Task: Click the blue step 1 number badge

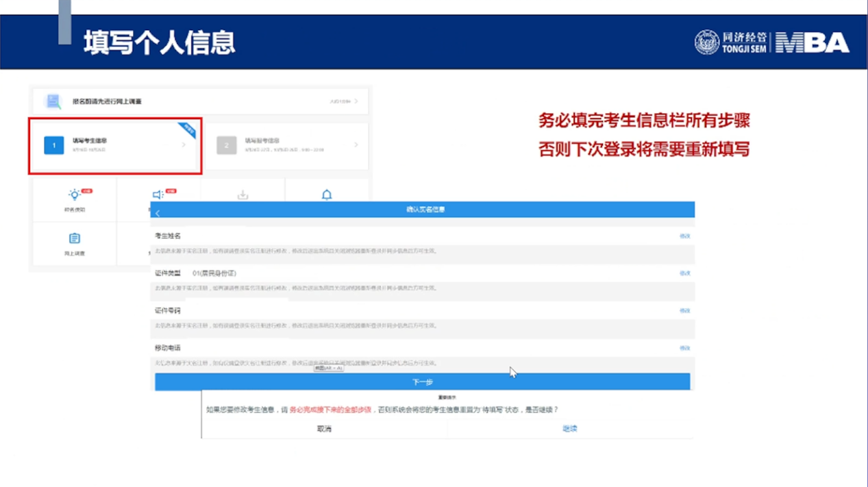Action: tap(54, 145)
